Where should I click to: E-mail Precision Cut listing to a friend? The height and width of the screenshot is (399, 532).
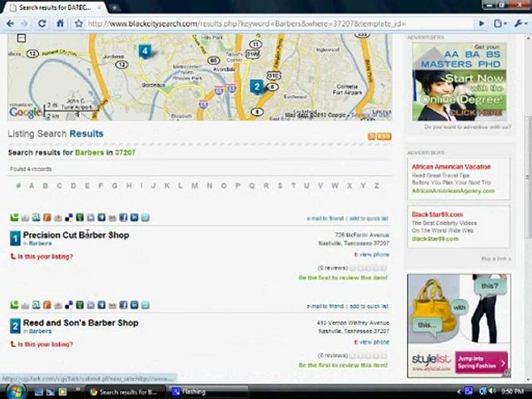[325, 218]
